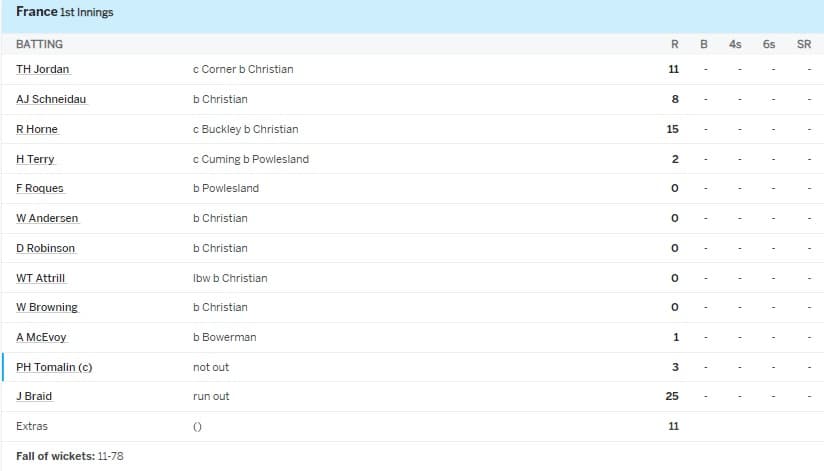View W Browning's player page

(x=47, y=307)
